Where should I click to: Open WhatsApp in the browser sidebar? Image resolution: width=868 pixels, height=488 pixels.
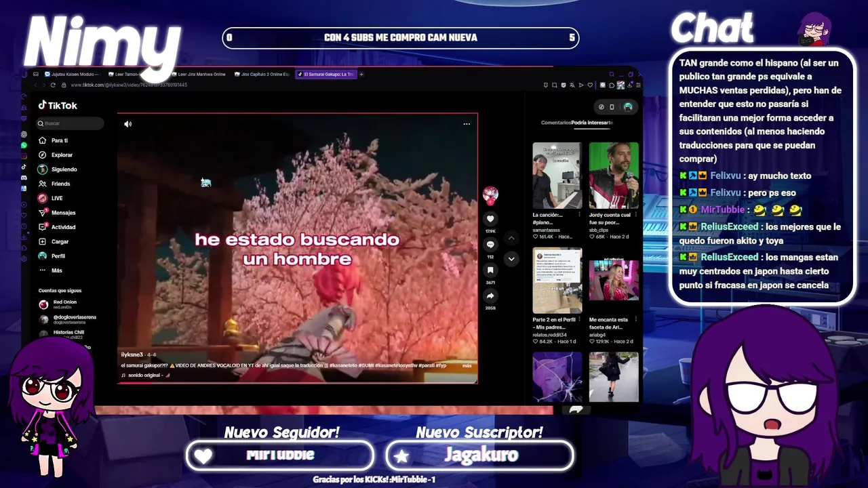click(x=24, y=145)
